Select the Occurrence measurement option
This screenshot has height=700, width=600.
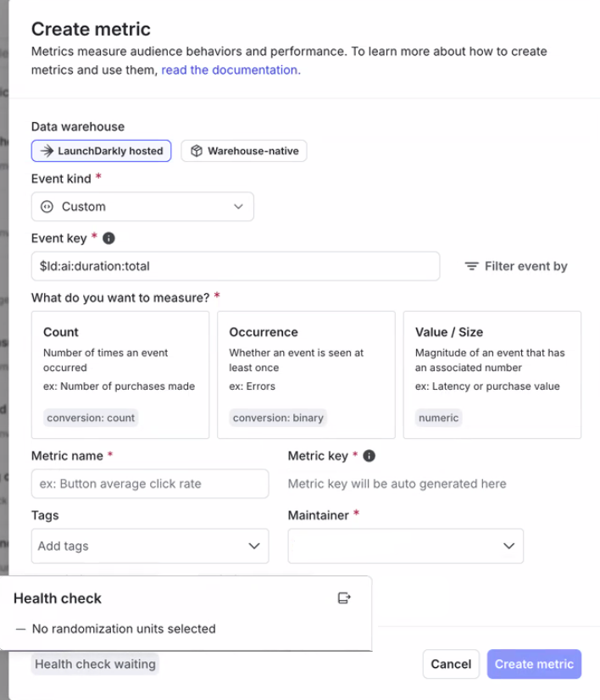[x=306, y=373]
